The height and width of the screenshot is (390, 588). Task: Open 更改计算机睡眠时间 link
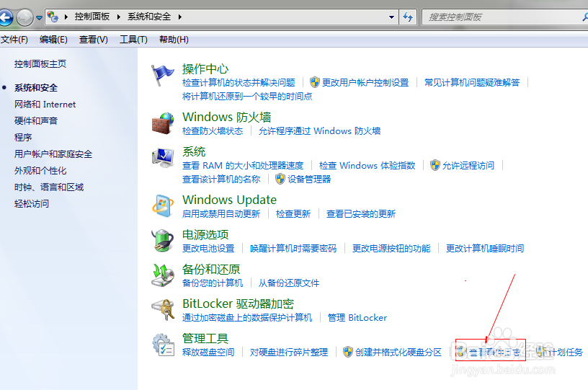click(x=485, y=248)
